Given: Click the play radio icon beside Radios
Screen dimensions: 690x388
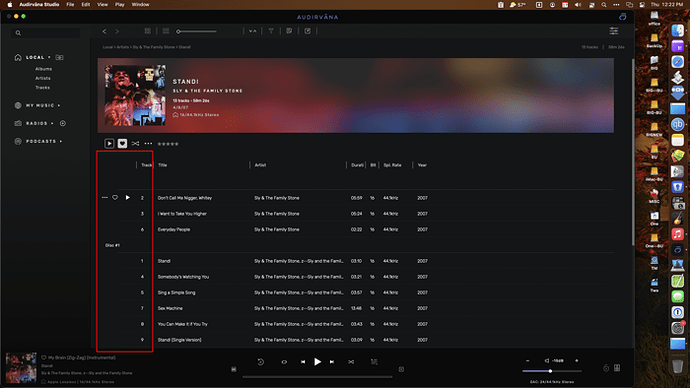Looking at the screenshot, I should pos(63,124).
